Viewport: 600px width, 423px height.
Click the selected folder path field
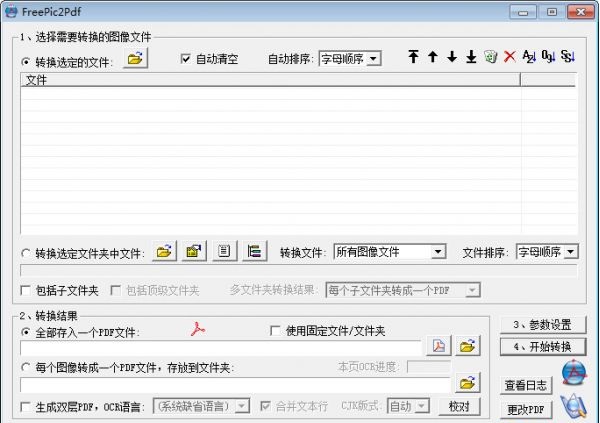point(298,270)
